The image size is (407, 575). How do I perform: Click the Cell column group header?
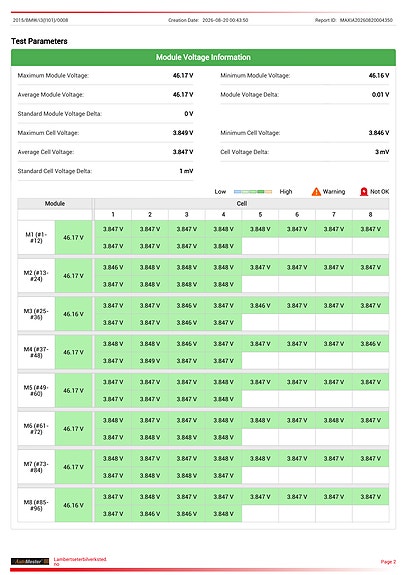pos(242,204)
